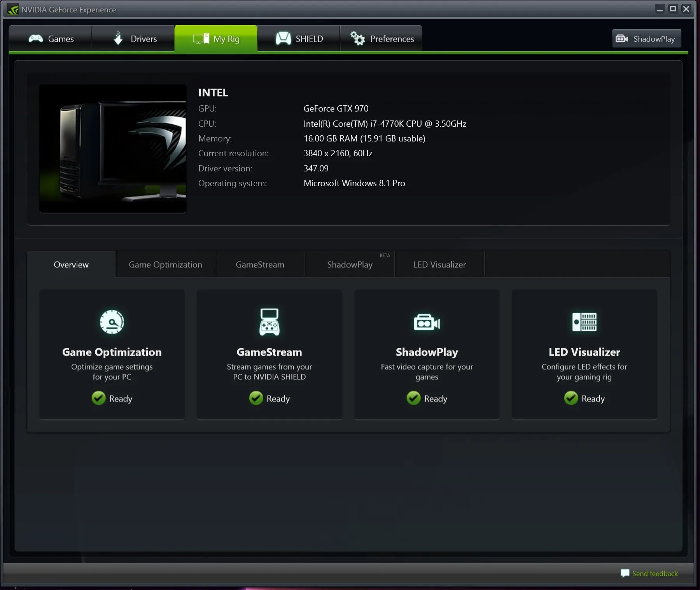Click the Microsoft Windows 8.1 Pro value
The width and height of the screenshot is (700, 590).
pos(354,183)
